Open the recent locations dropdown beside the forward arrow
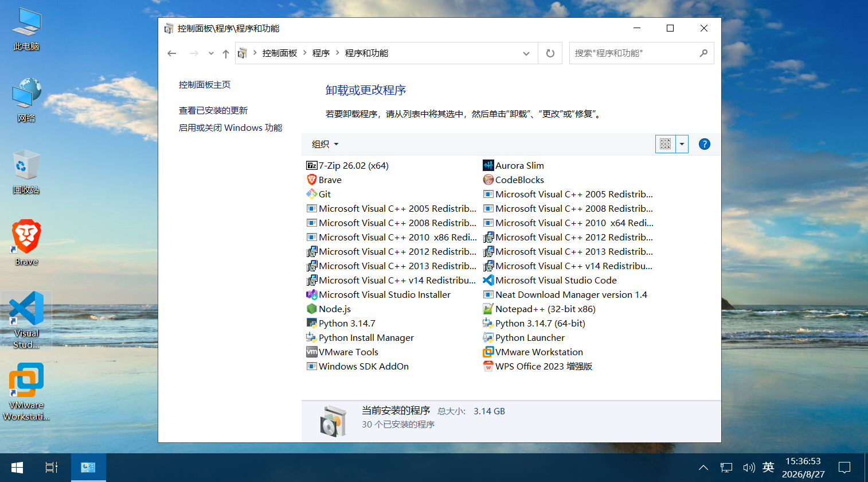868x482 pixels. pos(211,53)
